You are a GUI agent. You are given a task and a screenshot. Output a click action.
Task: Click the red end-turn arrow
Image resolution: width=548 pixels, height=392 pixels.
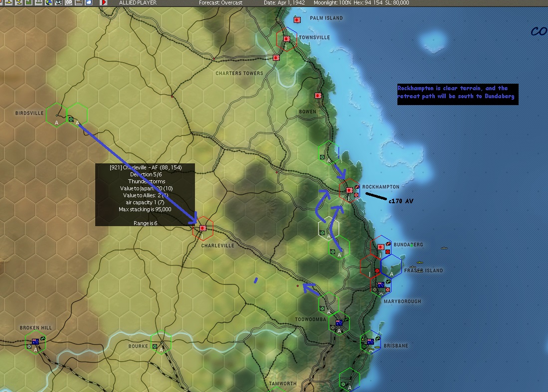pyautogui.click(x=104, y=2)
